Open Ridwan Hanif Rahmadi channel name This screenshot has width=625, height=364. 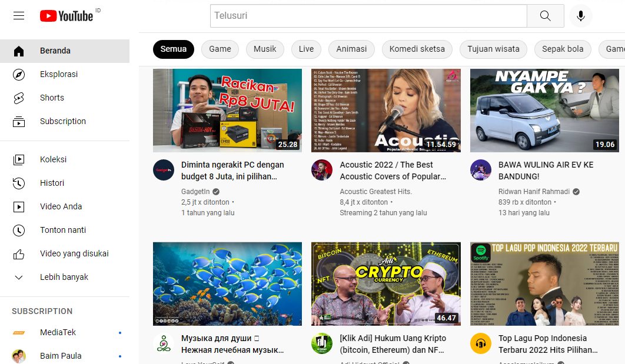click(x=534, y=192)
